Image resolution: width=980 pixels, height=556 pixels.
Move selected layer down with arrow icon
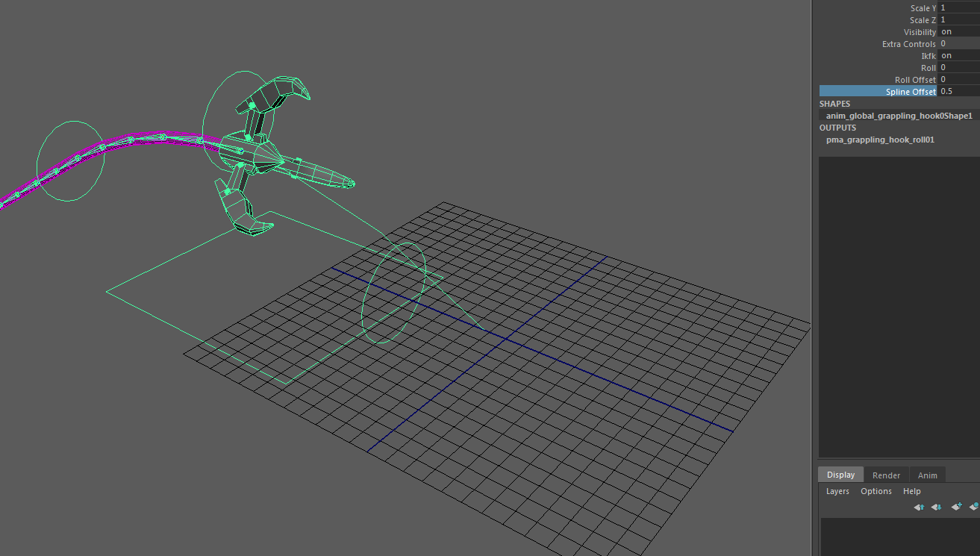(936, 507)
